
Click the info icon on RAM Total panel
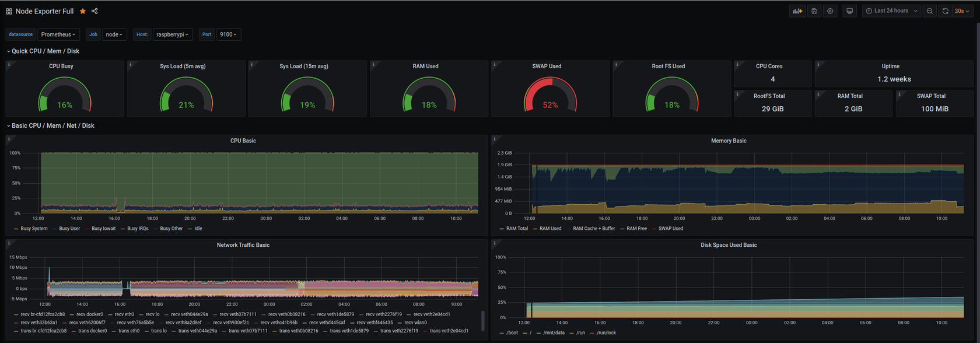coord(818,94)
